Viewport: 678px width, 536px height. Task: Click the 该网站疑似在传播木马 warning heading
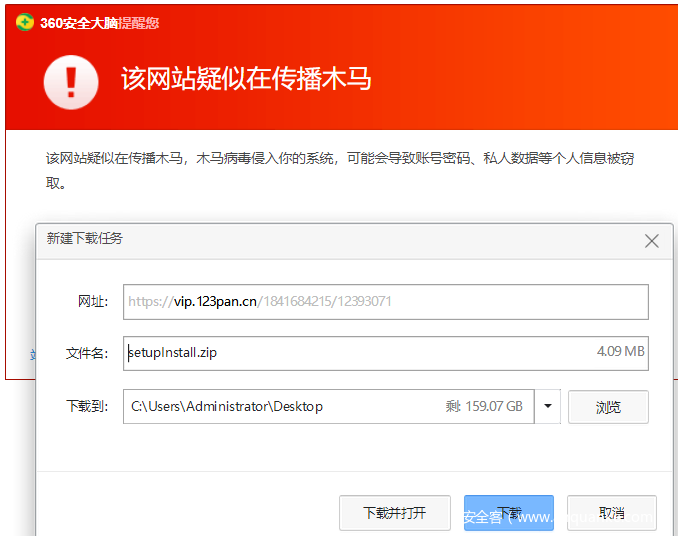(x=246, y=79)
